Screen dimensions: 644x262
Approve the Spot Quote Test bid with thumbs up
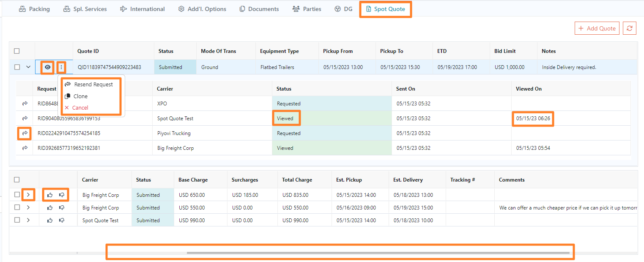[x=50, y=221]
